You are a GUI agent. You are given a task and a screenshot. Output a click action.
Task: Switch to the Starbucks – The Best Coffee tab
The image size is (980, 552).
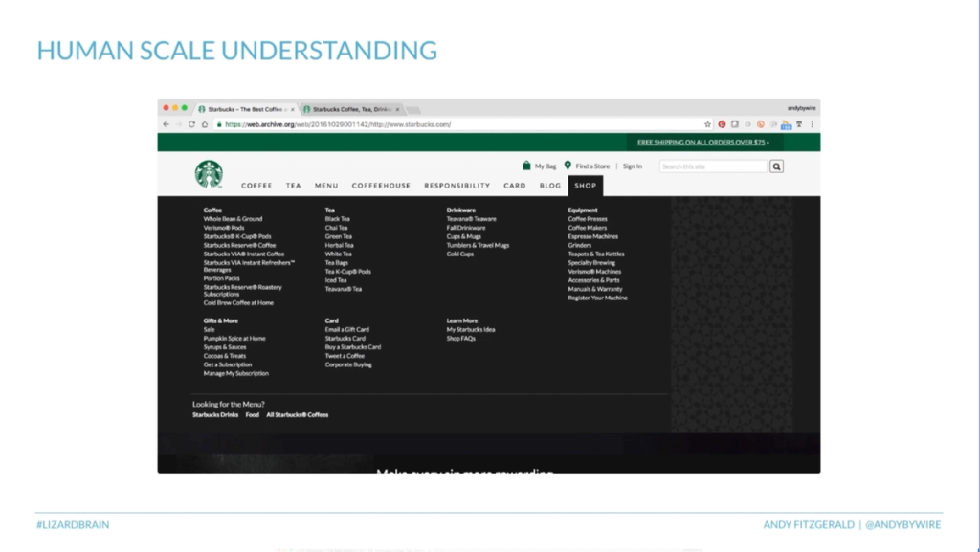pos(245,109)
